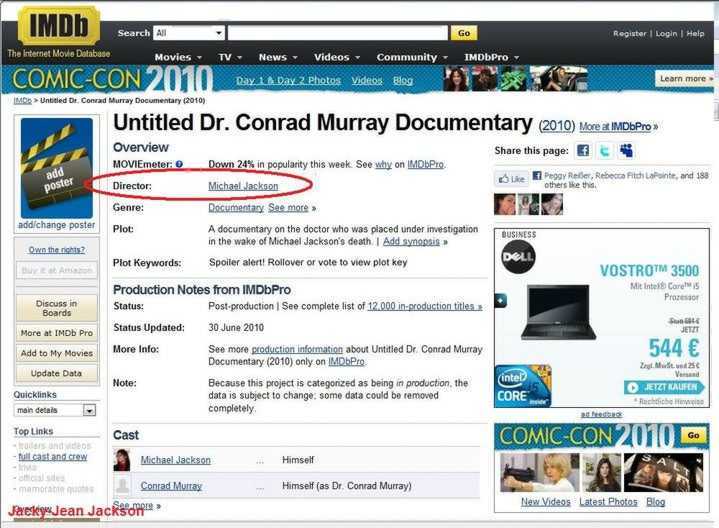This screenshot has height=528, width=719.
Task: Open the News menu
Action: click(278, 57)
